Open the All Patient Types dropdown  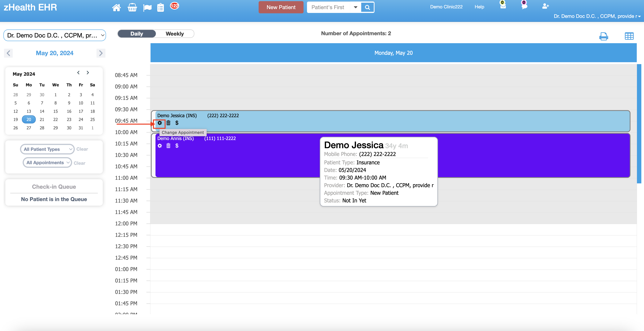47,149
